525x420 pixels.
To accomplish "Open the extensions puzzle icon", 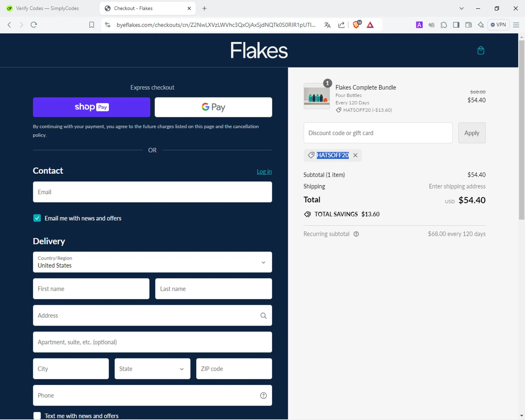I will (444, 25).
